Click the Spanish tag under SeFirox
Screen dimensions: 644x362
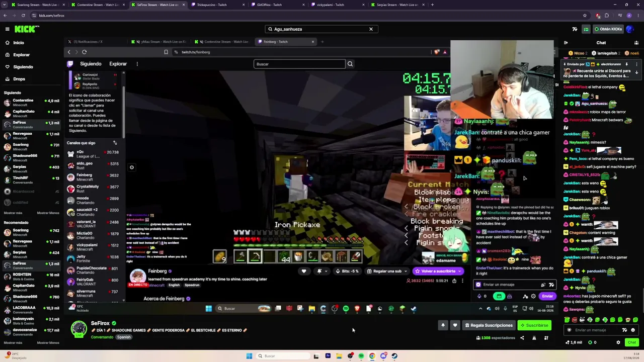click(x=124, y=337)
